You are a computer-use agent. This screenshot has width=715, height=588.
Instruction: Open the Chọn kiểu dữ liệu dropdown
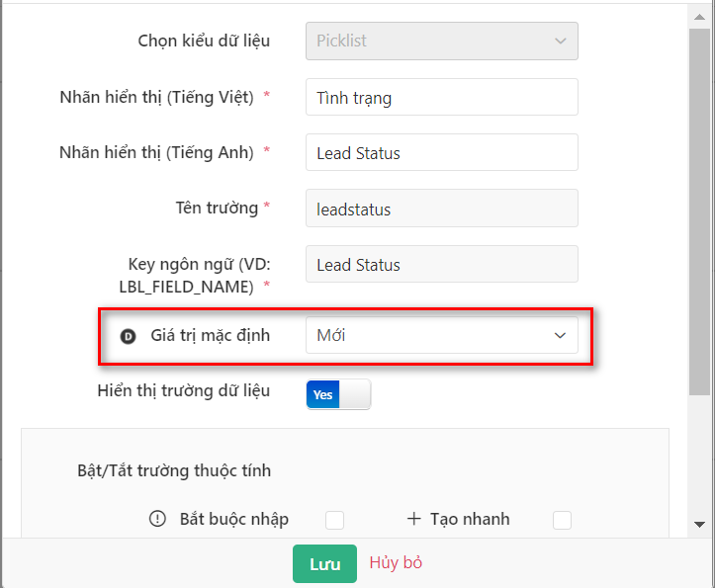tap(442, 42)
